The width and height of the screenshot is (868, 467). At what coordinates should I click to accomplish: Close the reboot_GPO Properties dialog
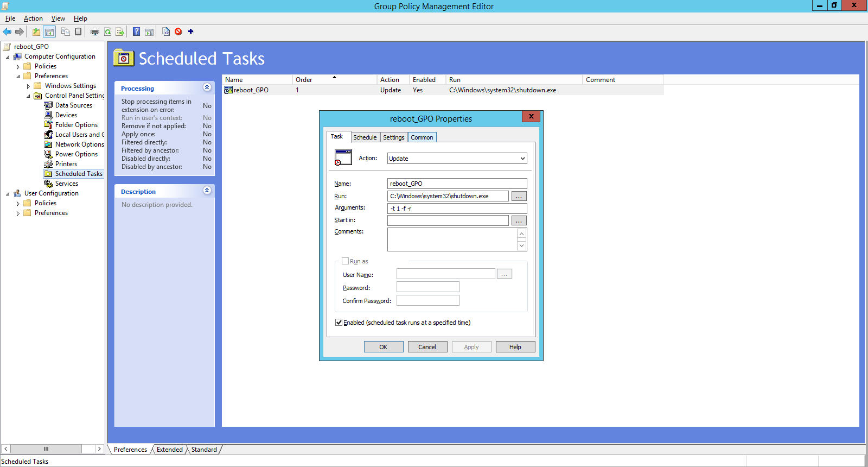pos(531,116)
